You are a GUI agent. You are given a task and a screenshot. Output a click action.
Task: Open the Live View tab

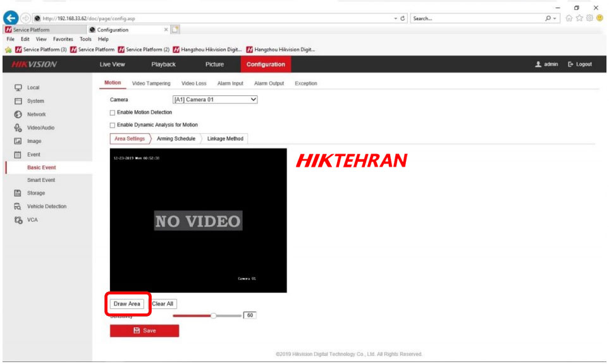click(x=112, y=64)
